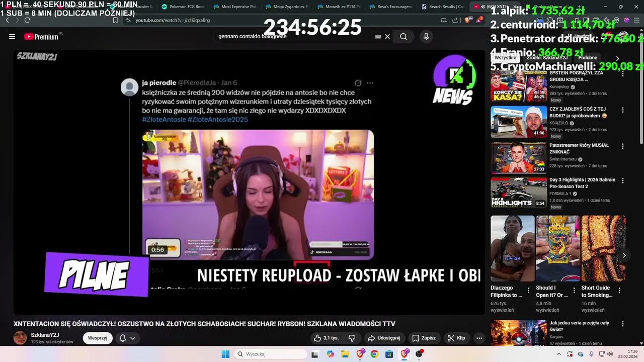The height and width of the screenshot is (362, 644).
Task: Switch to the Mega Zygarde ex browser tab
Action: click(x=287, y=7)
